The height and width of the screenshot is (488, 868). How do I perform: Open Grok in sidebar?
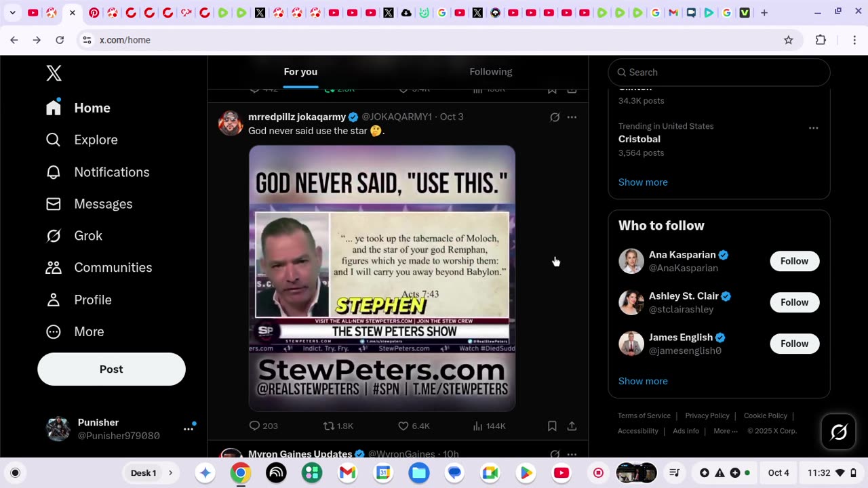[74, 236]
